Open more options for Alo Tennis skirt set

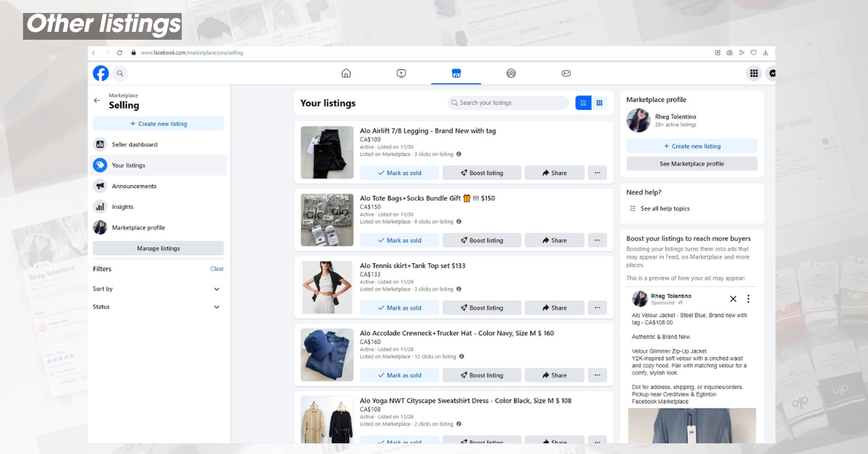point(597,308)
